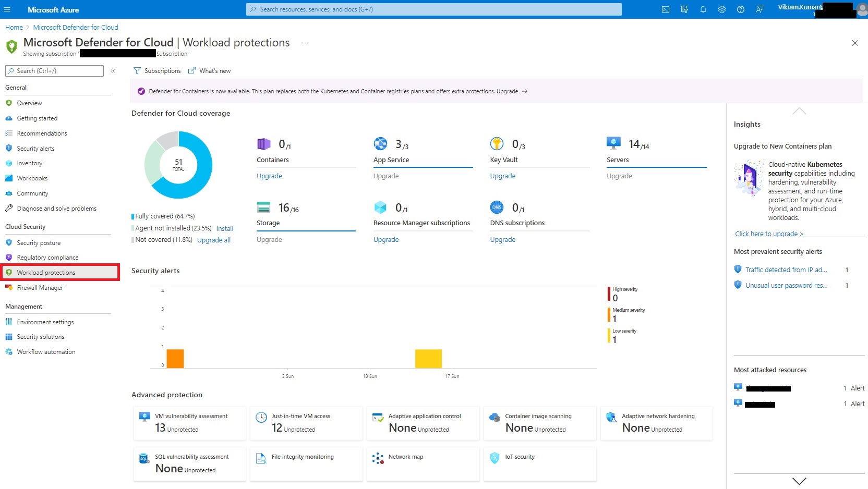The height and width of the screenshot is (489, 868).
Task: Open the Defender for Containers upgrade banner
Action: tap(496, 91)
